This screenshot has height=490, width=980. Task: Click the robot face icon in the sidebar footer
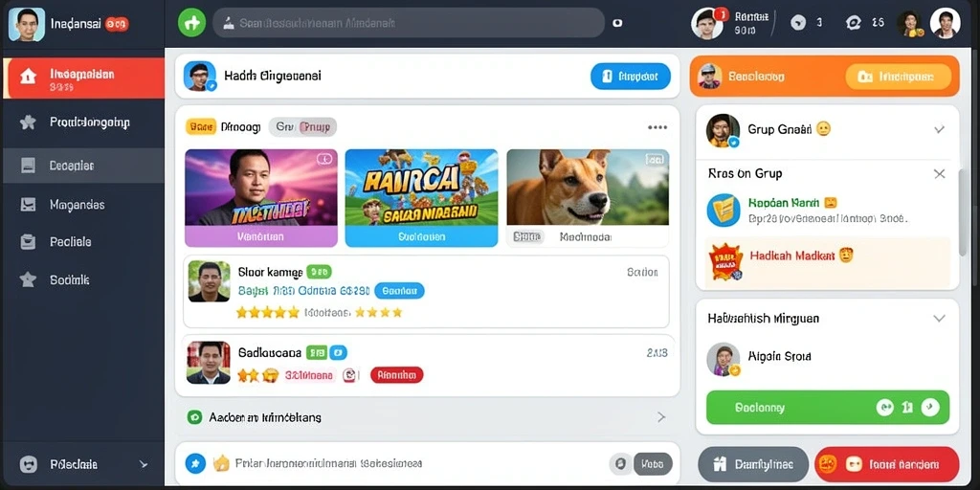(28, 464)
